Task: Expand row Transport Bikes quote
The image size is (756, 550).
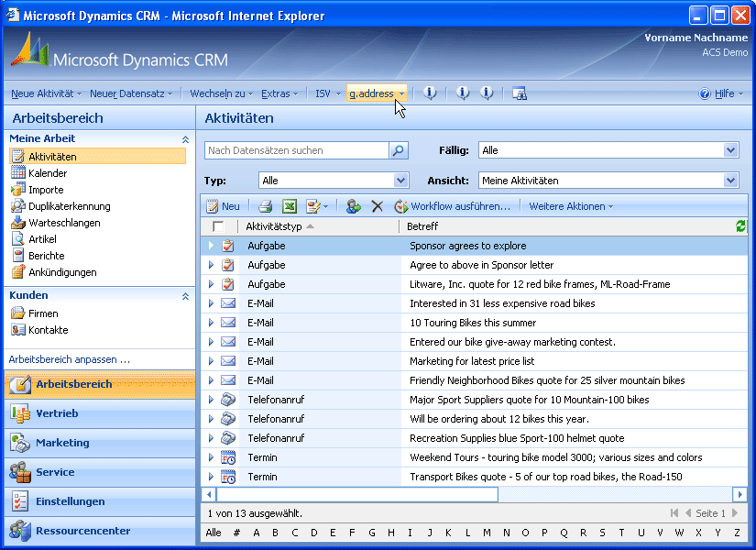Action: [211, 477]
